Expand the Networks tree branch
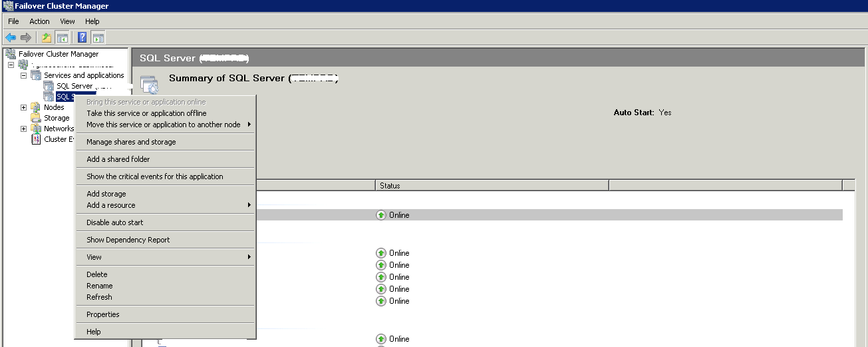The image size is (868, 347). point(24,129)
